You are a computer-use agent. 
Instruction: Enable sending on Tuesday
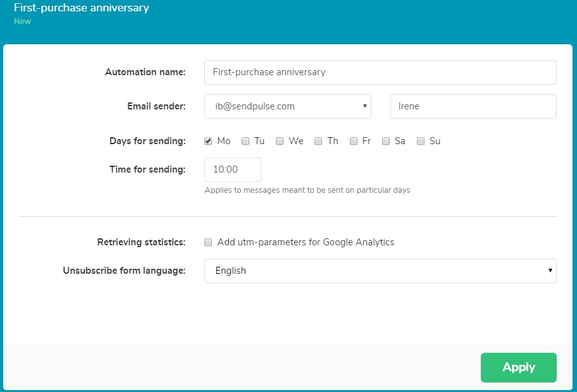245,141
